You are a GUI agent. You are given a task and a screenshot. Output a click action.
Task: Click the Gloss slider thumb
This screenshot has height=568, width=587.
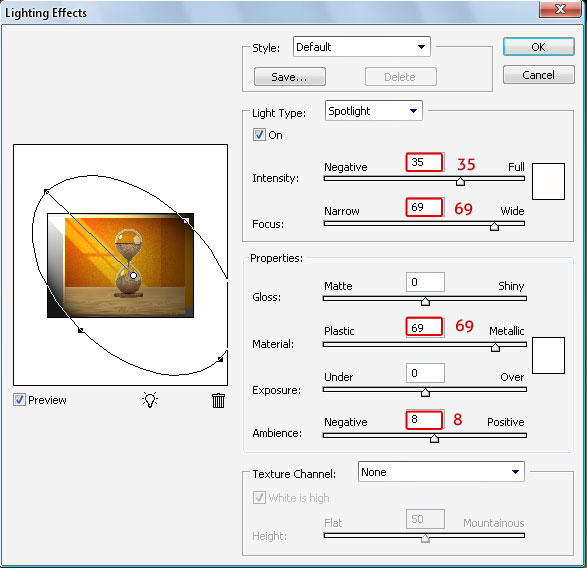click(425, 301)
